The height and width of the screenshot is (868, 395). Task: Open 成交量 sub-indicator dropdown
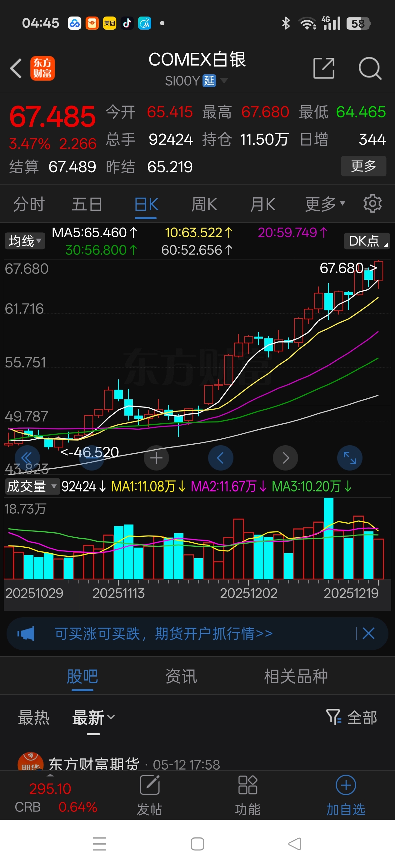coord(32,486)
